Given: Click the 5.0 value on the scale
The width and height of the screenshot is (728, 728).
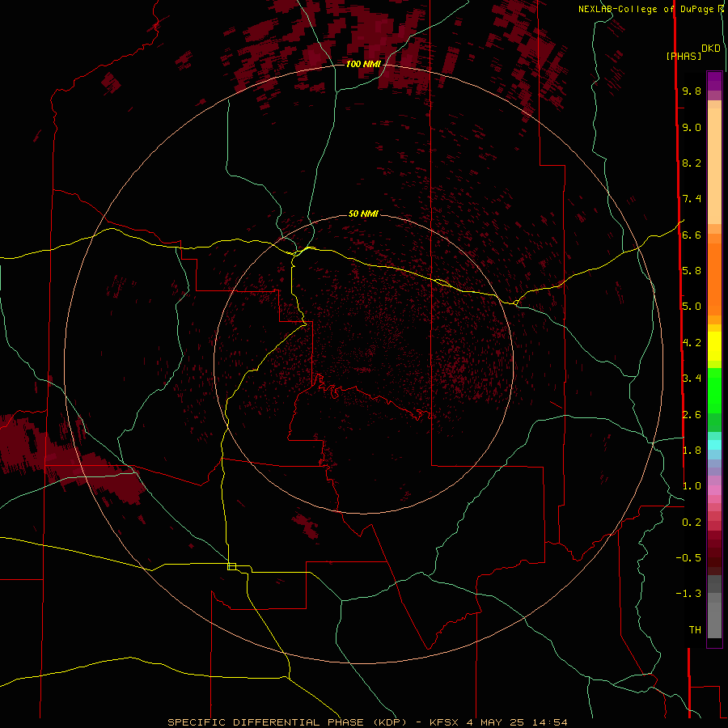Looking at the screenshot, I should coord(692,307).
